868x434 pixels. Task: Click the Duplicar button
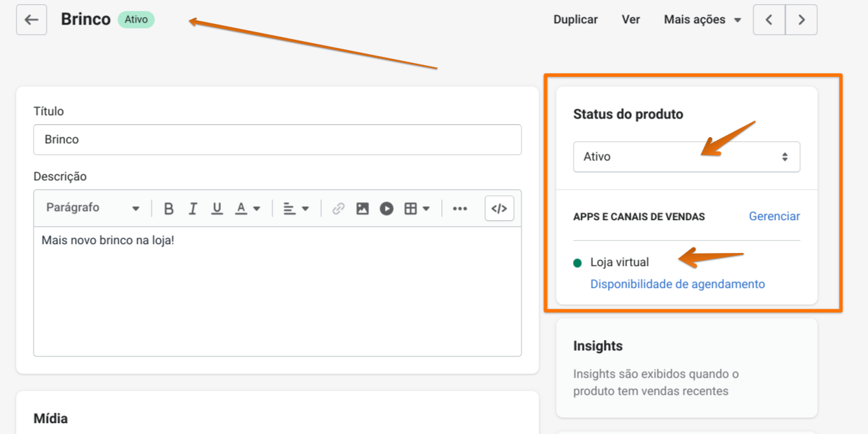click(x=575, y=20)
